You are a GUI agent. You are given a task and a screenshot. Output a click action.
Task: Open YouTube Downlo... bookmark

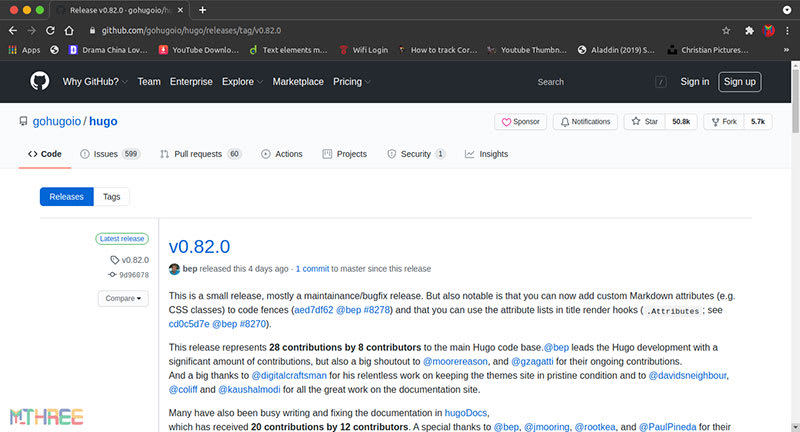tap(199, 50)
